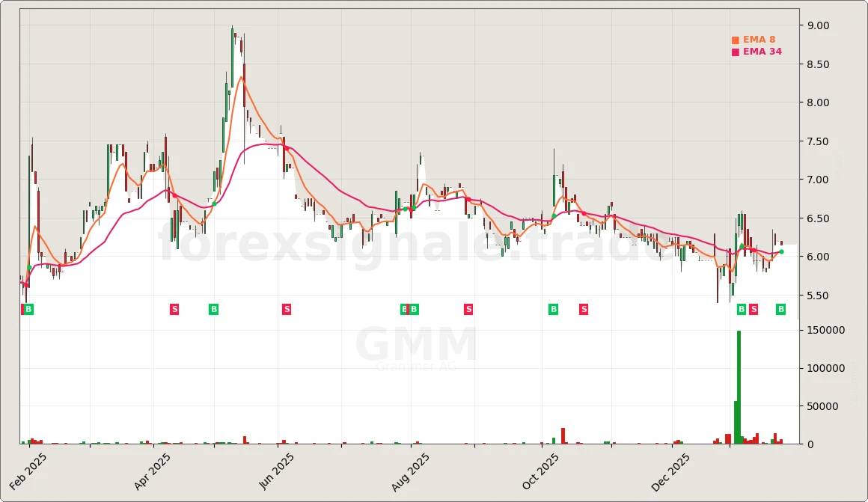Click the green dot at the end of the EMA 8 line
Viewport: 868px width, 502px height.
(x=781, y=251)
